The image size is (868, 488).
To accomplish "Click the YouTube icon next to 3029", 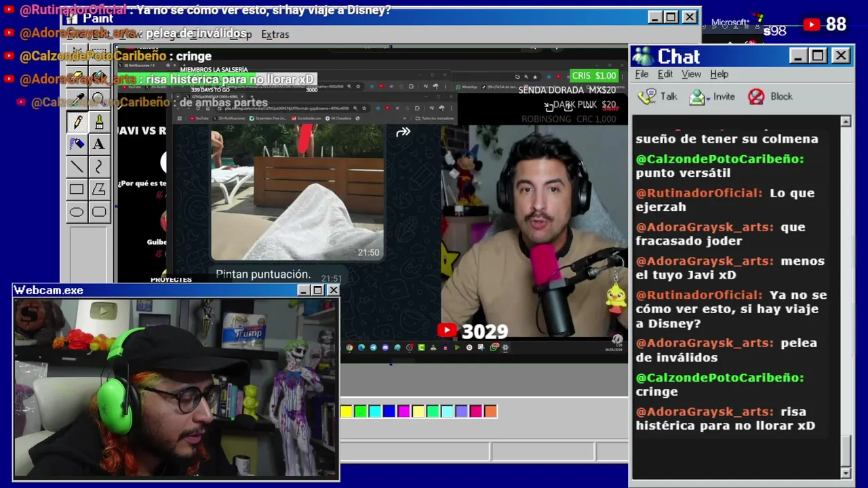I will (x=447, y=331).
